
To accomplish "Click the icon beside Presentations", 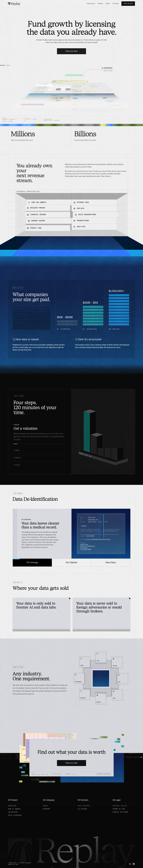I will pyautogui.click(x=74, y=221).
